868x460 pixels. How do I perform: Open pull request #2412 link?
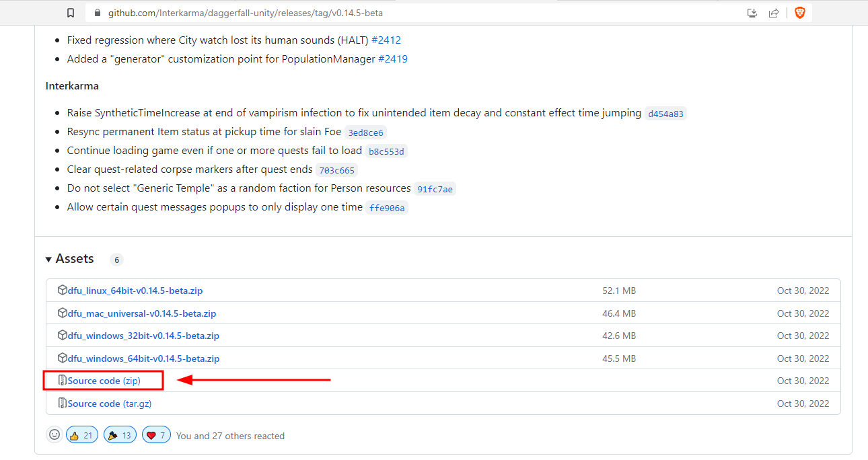click(386, 40)
